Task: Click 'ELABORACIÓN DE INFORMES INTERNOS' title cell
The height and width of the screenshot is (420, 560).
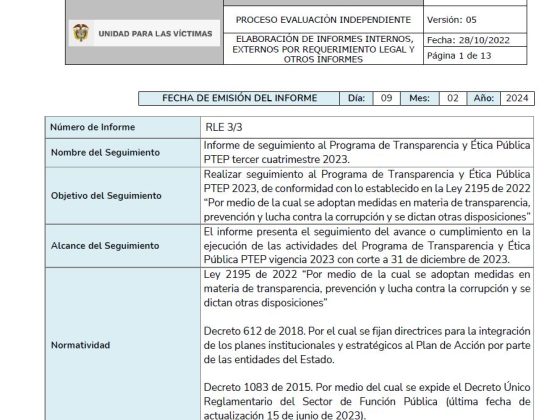Action: click(x=323, y=49)
